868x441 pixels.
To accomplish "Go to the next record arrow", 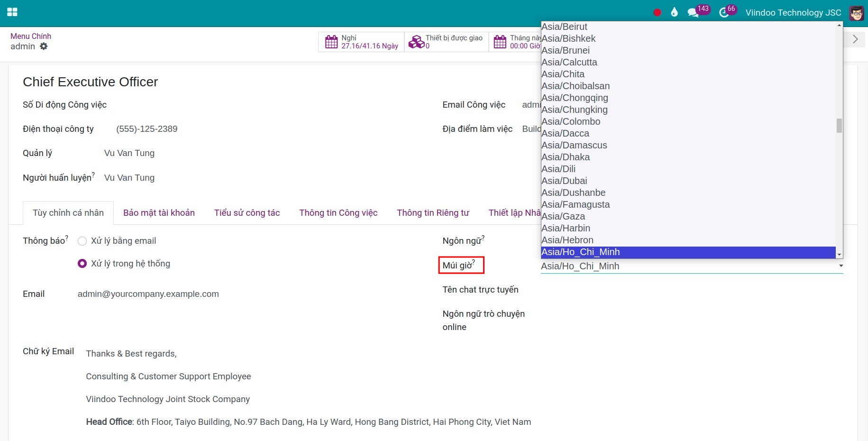I will point(855,39).
